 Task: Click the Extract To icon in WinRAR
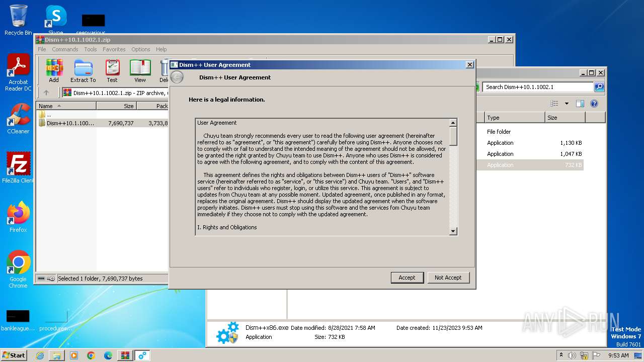(x=83, y=71)
